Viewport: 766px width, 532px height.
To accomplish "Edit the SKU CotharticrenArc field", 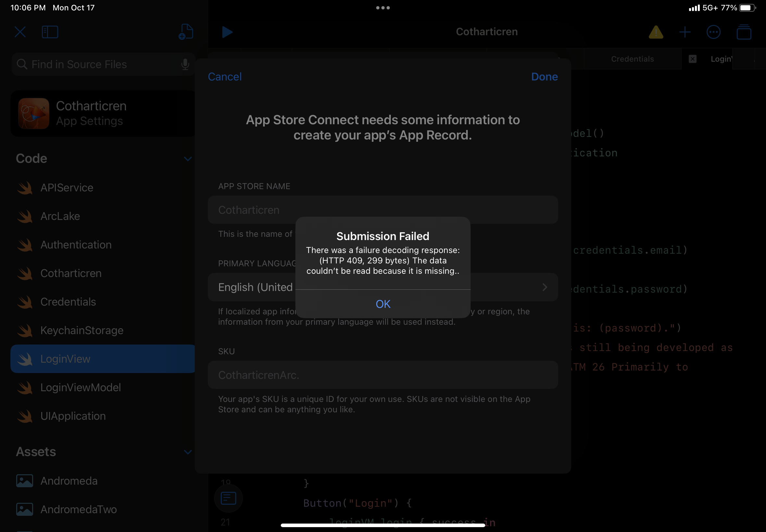I will (x=383, y=375).
